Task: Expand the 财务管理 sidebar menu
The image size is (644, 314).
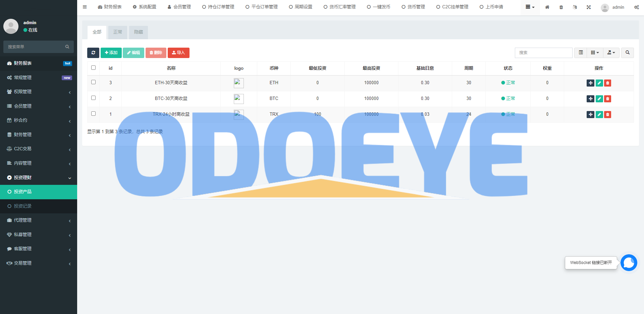Action: tap(39, 135)
